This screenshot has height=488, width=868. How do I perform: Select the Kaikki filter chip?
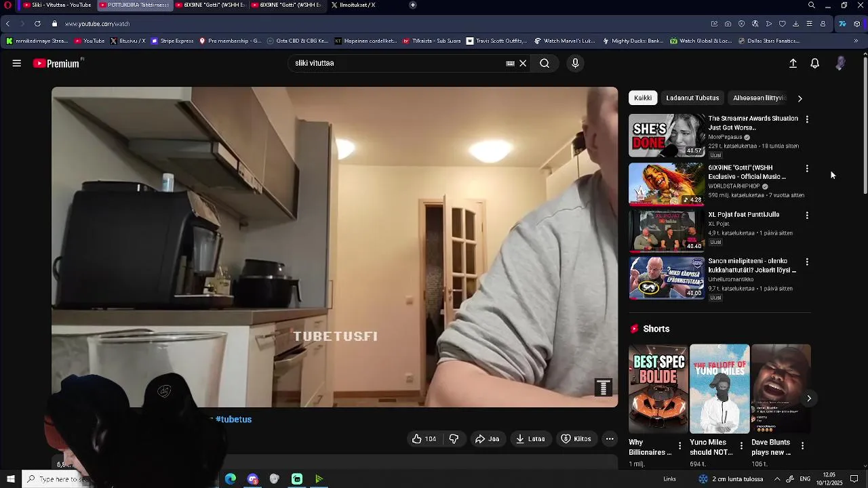pyautogui.click(x=643, y=98)
